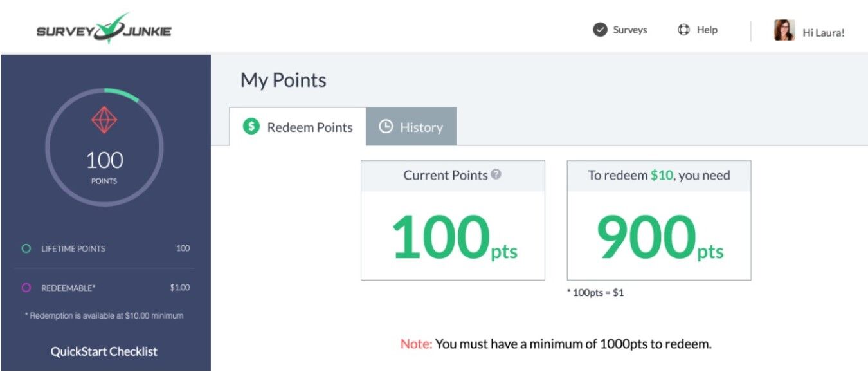Click the Surveys checkmark icon

[x=600, y=30]
